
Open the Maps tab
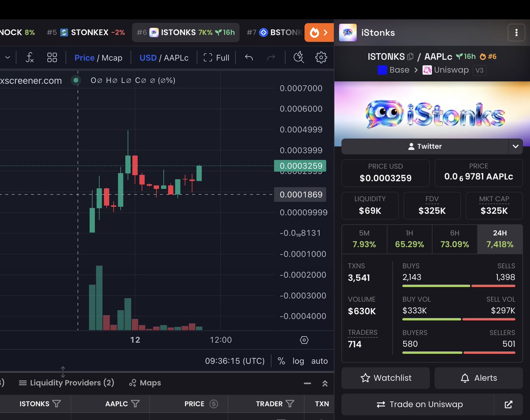click(145, 383)
